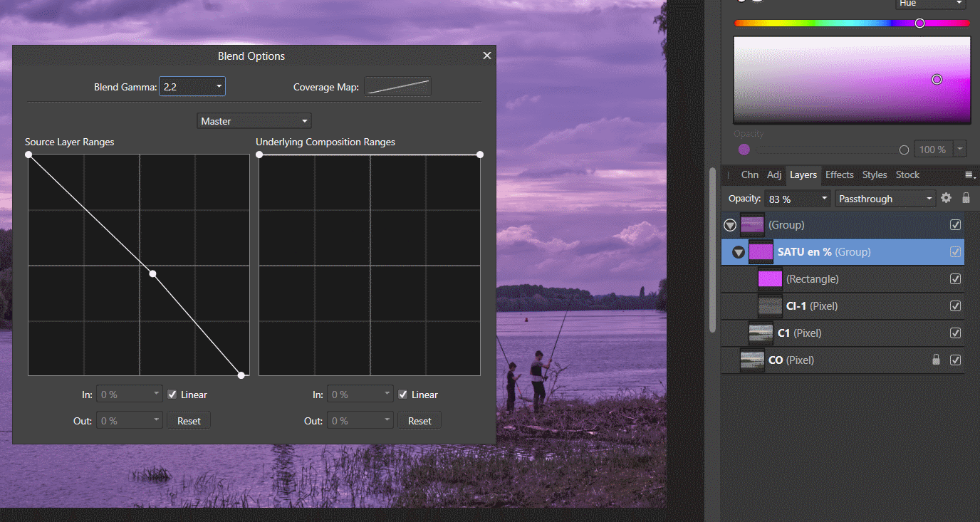This screenshot has height=522, width=980.
Task: Switch to the Stock tab
Action: tap(907, 174)
